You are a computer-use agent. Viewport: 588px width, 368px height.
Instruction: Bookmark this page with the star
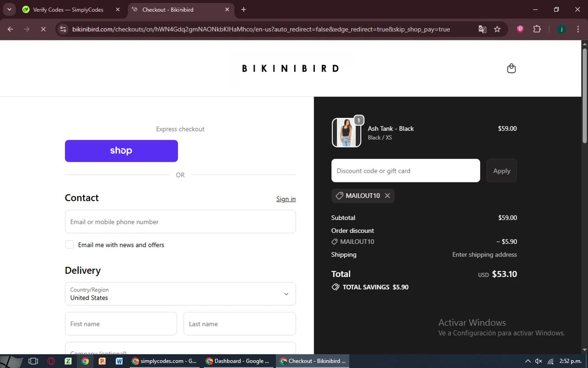497,29
